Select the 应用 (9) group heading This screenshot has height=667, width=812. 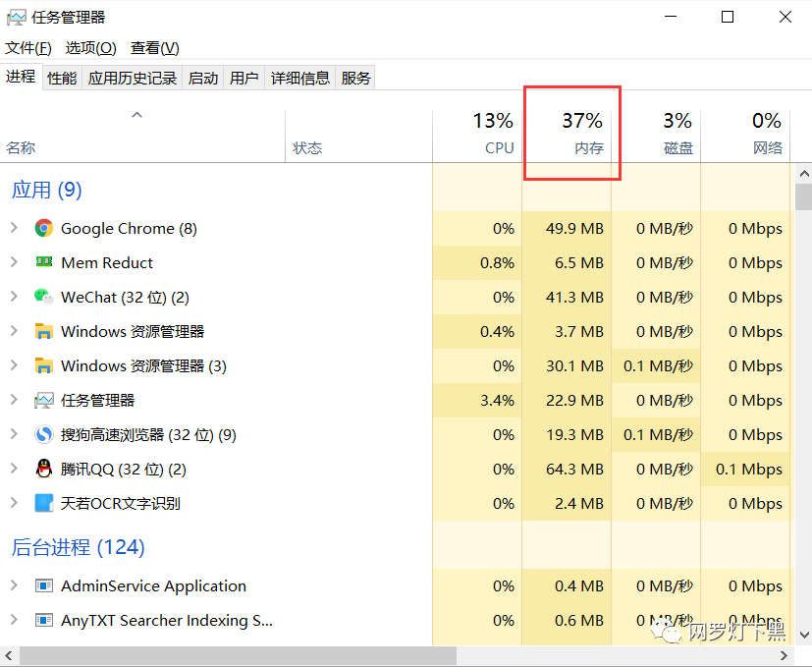coord(46,190)
